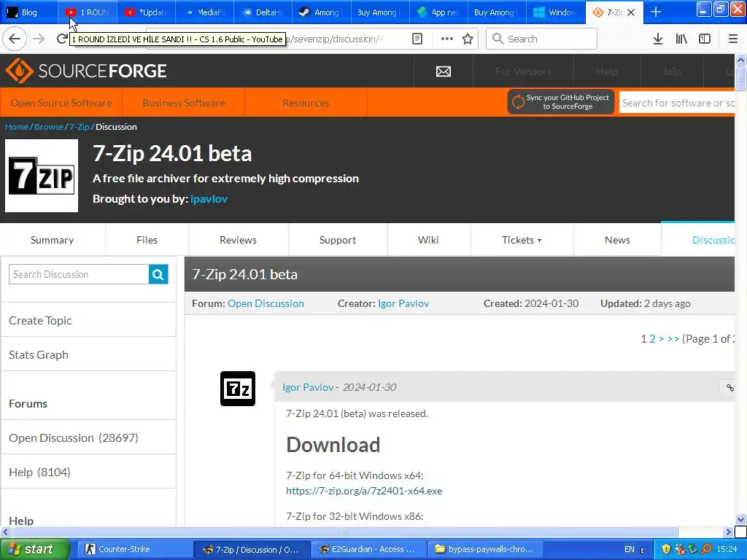Open the 7z2401-x64.exe download link
The image size is (747, 560).
pyautogui.click(x=364, y=491)
